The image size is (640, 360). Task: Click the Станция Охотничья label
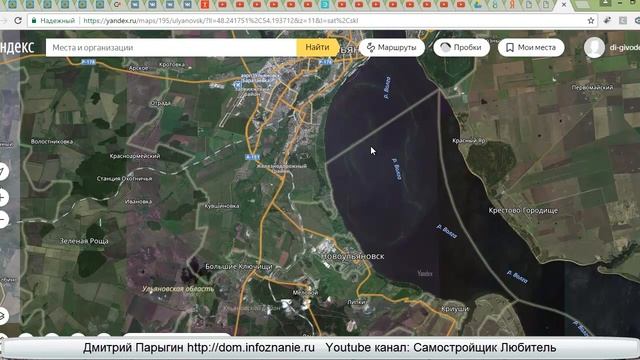(124, 178)
